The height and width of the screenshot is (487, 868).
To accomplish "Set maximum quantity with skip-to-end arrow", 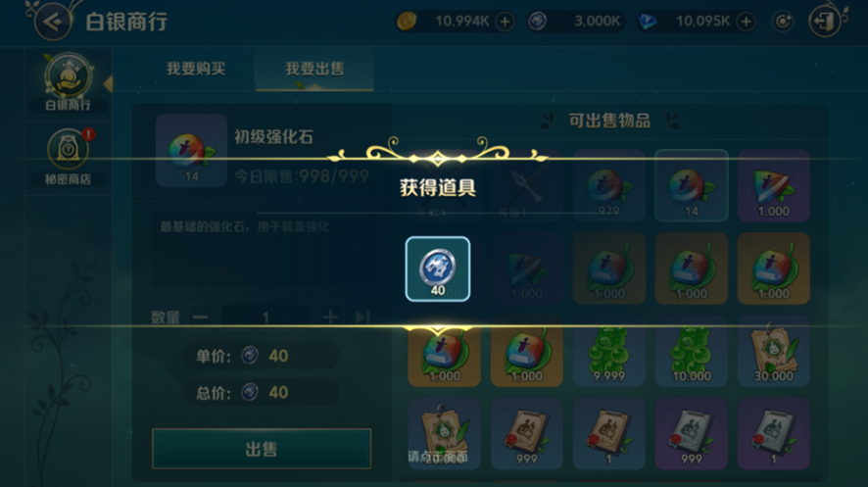I will pyautogui.click(x=362, y=317).
